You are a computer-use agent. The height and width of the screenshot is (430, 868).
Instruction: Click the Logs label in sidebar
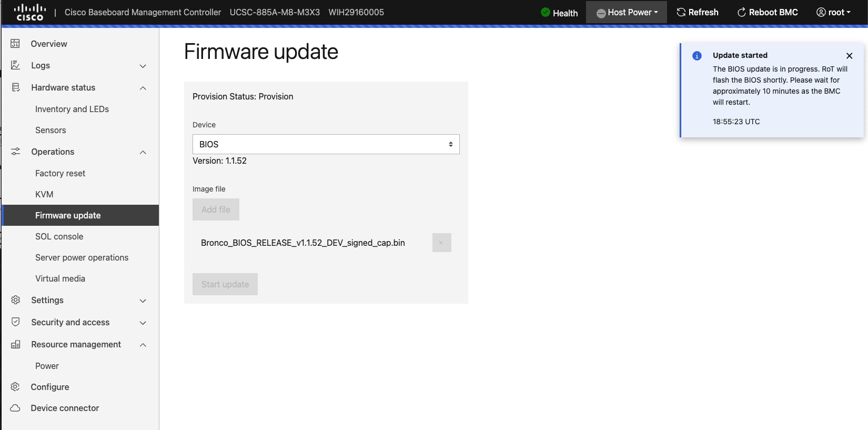[41, 65]
